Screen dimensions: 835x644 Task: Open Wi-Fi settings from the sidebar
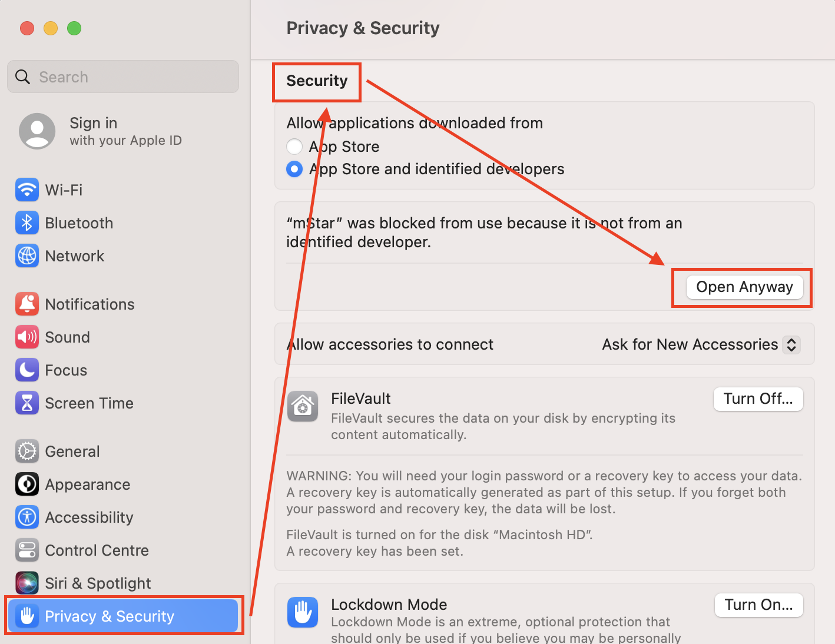(27, 190)
